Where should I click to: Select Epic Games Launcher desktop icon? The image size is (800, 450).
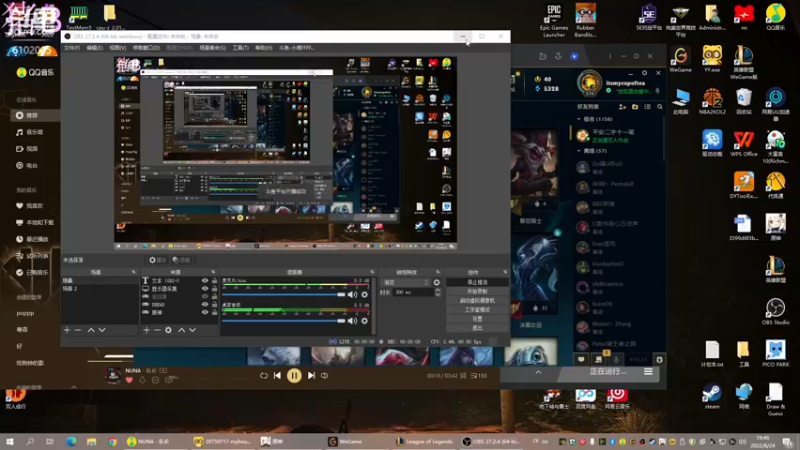554,20
